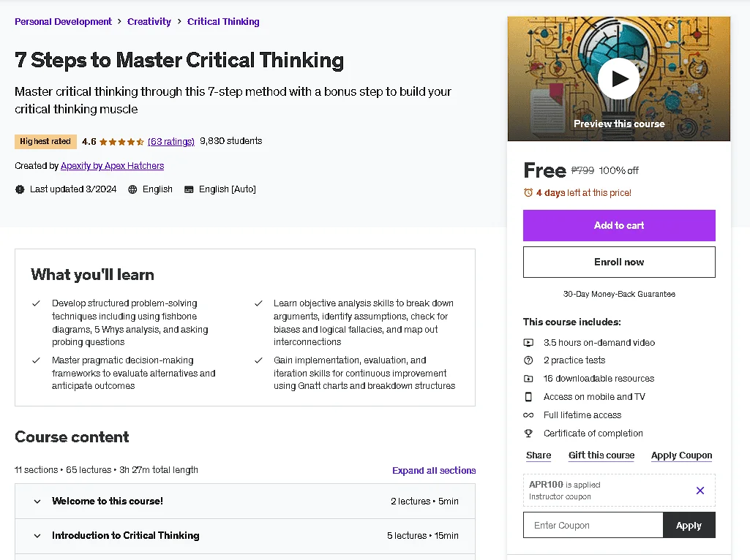750x560 pixels.
Task: Click the infinity lifetime access icon
Action: (x=528, y=415)
